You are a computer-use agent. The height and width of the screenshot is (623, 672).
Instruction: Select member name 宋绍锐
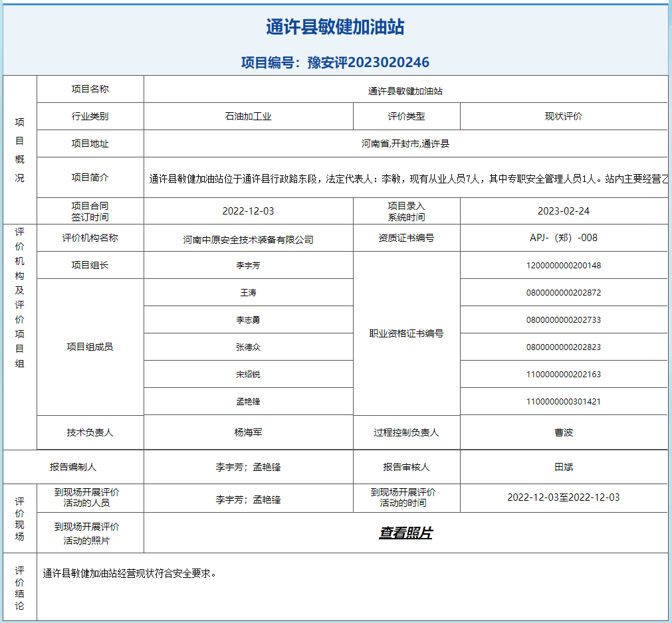pyautogui.click(x=248, y=374)
